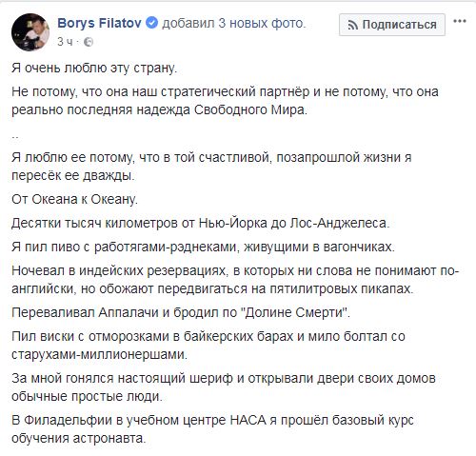Click the paragraph about индейских резервациях

pyautogui.click(x=235, y=280)
